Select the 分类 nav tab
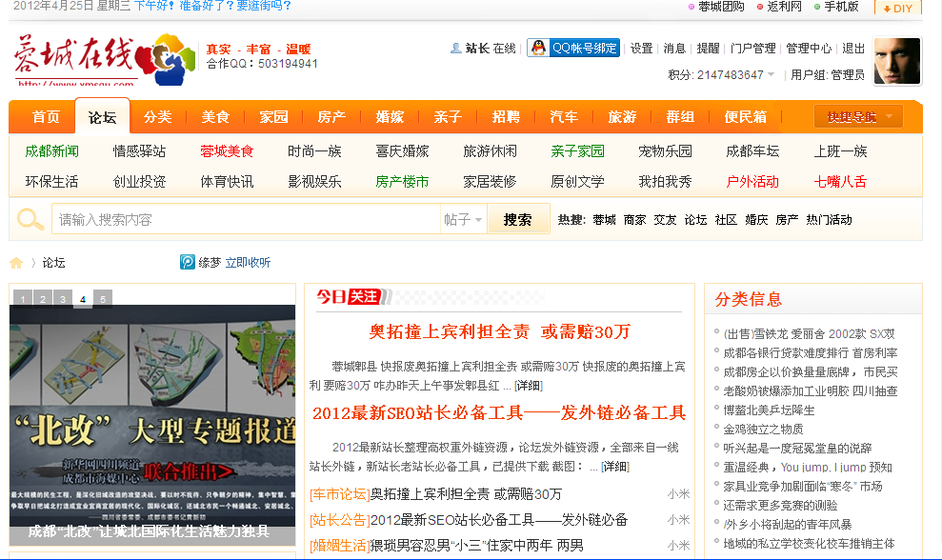The image size is (942, 560). (157, 116)
